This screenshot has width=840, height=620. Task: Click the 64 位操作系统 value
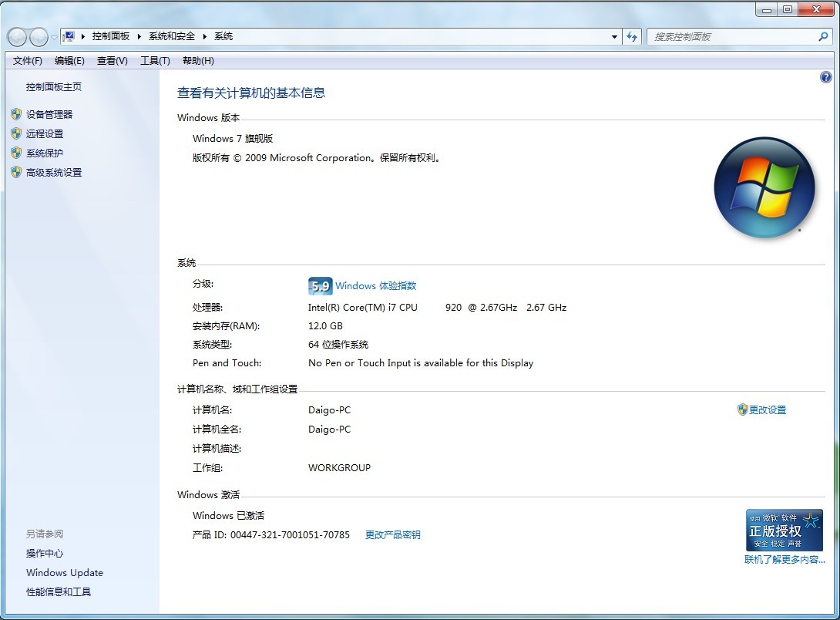point(338,345)
